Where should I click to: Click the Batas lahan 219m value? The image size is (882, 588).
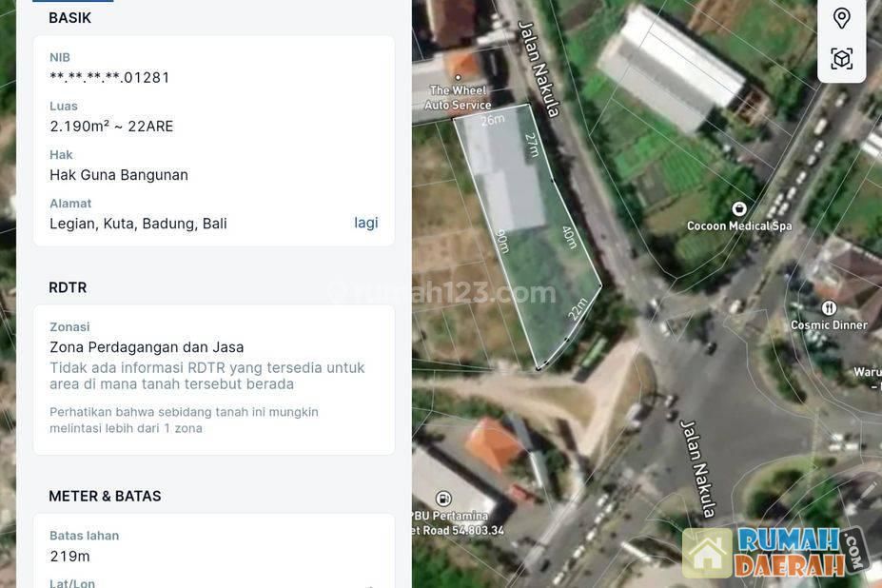(x=69, y=556)
